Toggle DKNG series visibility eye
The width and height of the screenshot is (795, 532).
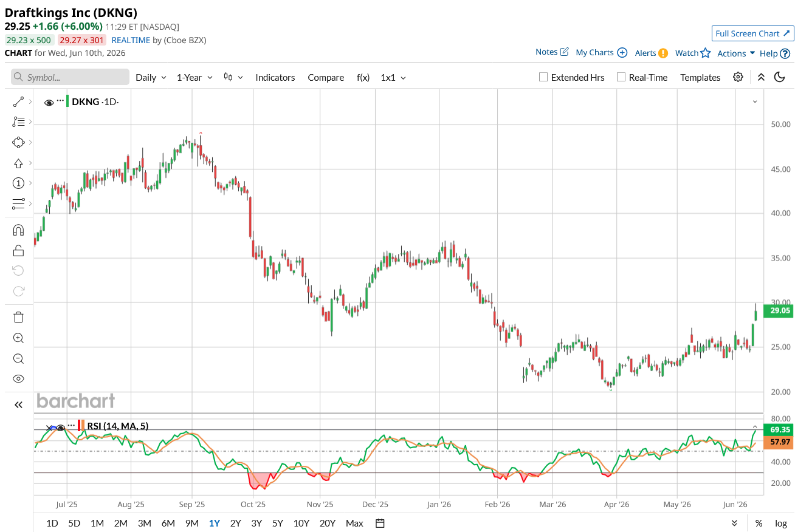click(x=49, y=103)
